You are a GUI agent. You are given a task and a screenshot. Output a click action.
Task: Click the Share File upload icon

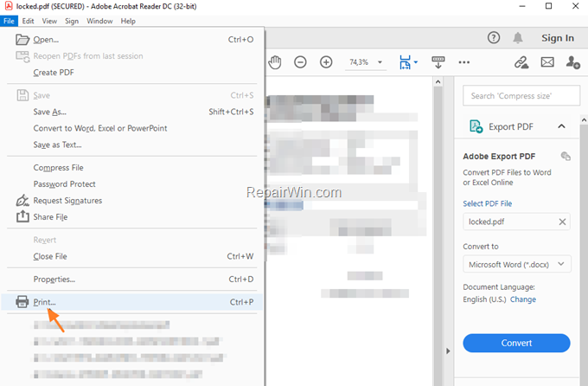pos(22,216)
